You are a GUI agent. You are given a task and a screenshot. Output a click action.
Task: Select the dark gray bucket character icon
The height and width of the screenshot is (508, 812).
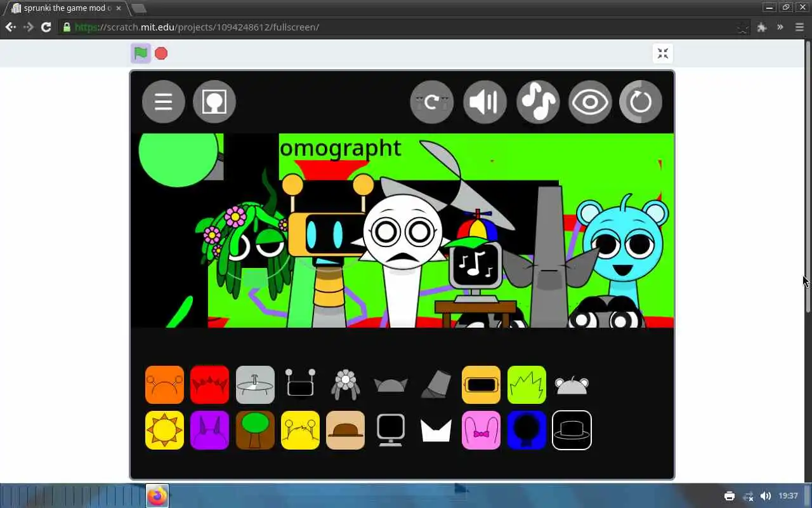click(436, 385)
